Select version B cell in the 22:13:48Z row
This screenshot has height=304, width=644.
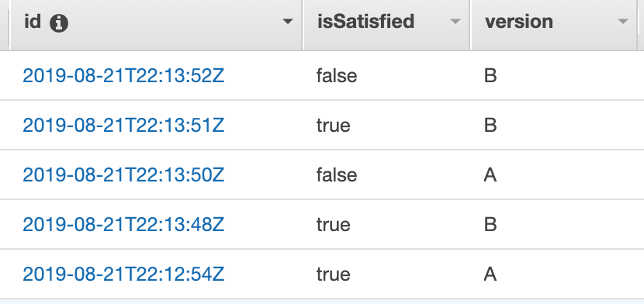click(x=490, y=225)
